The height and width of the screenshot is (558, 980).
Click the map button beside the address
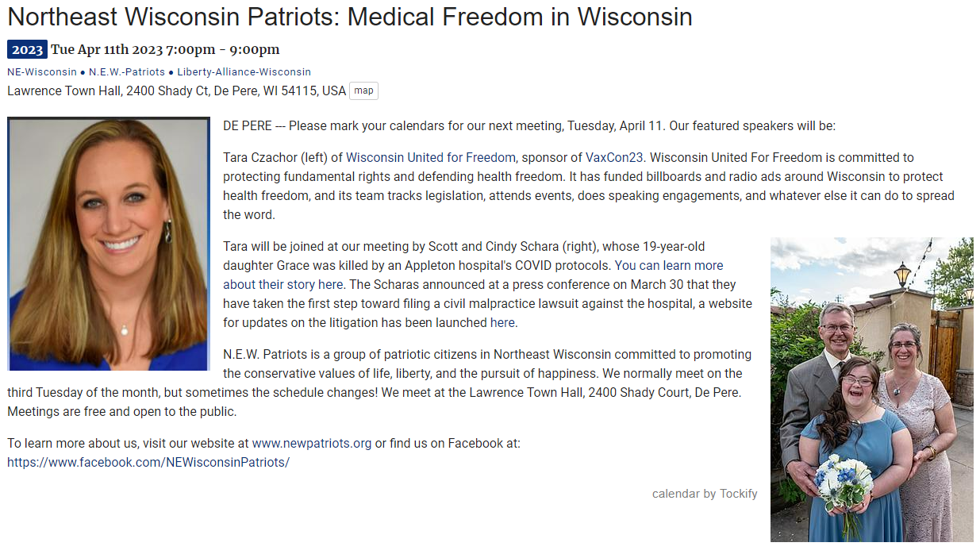click(x=363, y=90)
